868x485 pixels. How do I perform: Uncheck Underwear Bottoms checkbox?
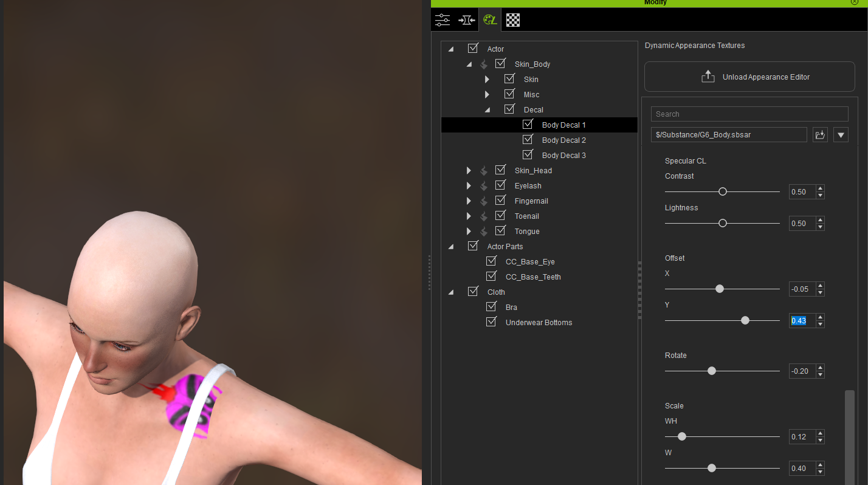491,322
